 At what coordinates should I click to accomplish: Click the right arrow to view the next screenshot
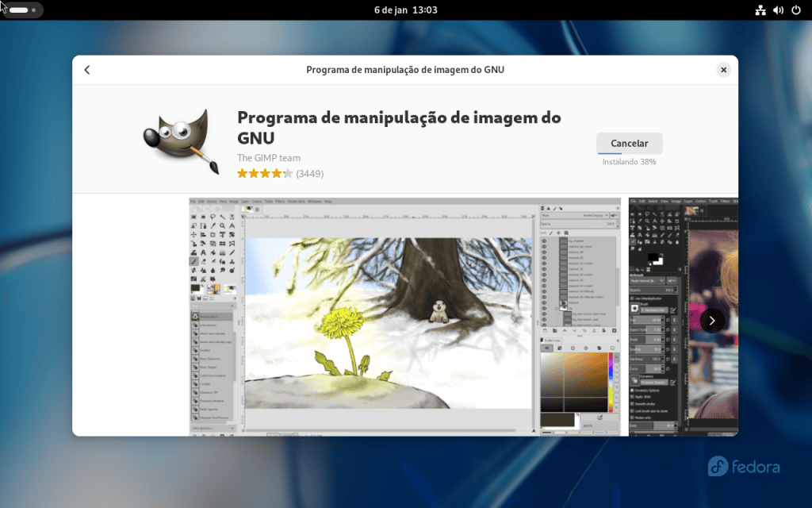point(712,320)
